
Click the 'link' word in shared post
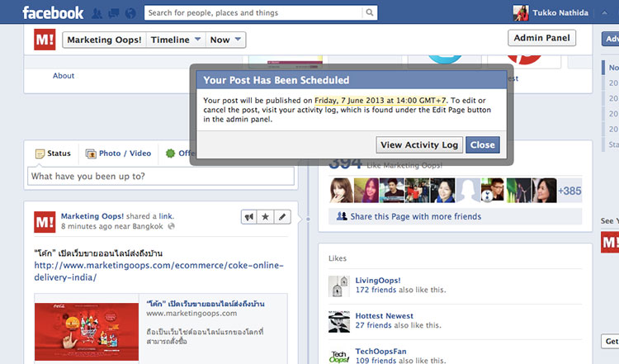coord(165,216)
